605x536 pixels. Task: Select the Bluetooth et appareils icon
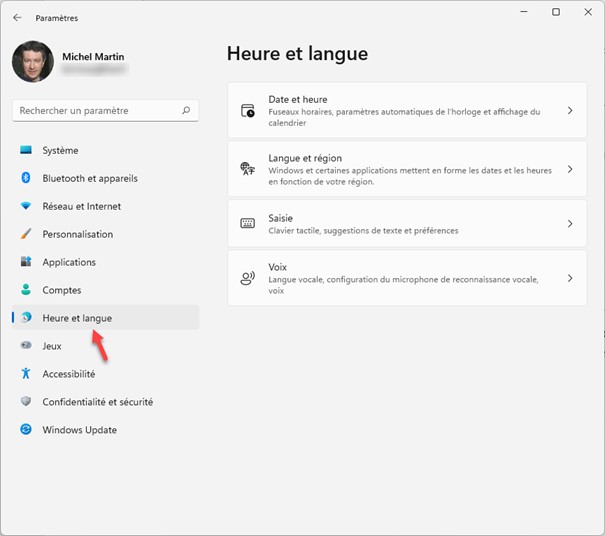[27, 179]
